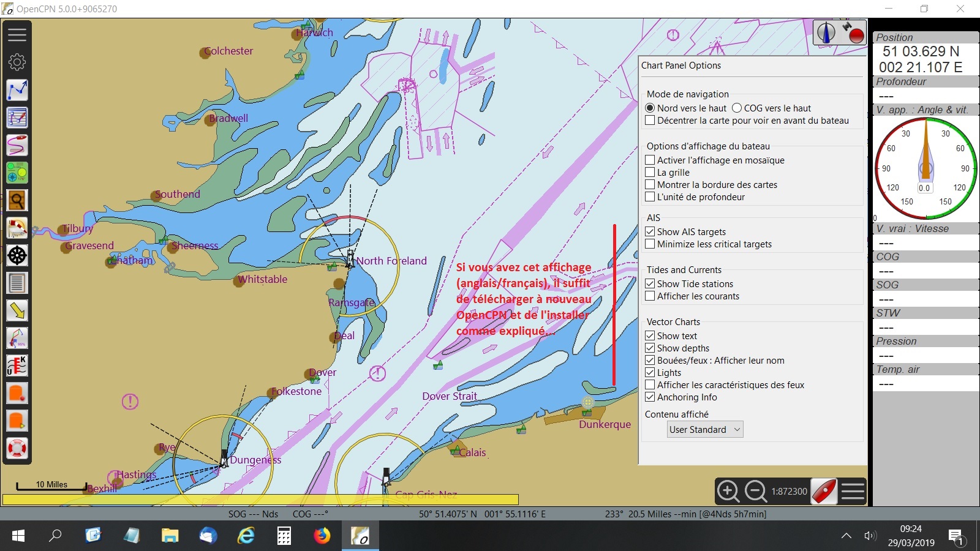Enable 'La grille' checkbox
Image resolution: width=980 pixels, height=551 pixels.
tap(650, 173)
